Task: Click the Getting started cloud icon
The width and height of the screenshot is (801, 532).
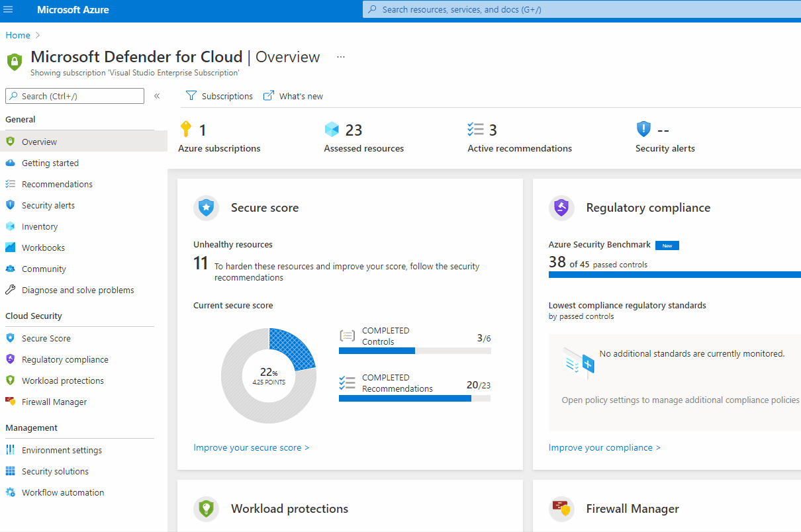Action: point(10,163)
